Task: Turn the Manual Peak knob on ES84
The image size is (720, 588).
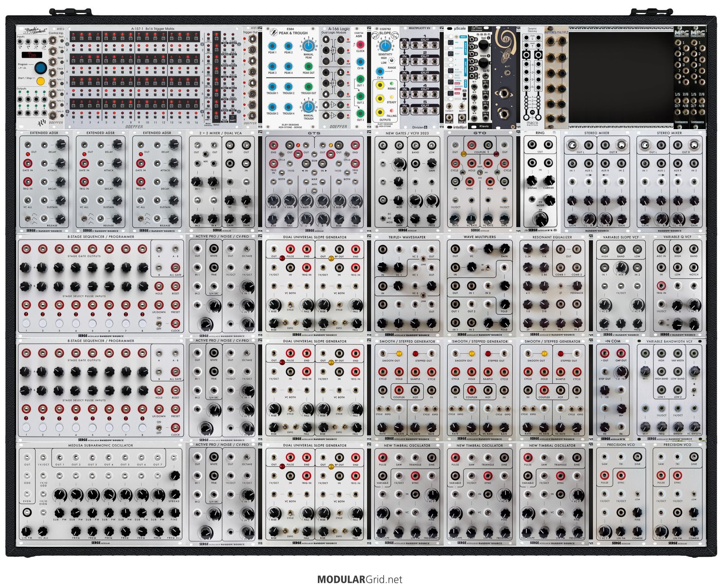Action: click(308, 45)
